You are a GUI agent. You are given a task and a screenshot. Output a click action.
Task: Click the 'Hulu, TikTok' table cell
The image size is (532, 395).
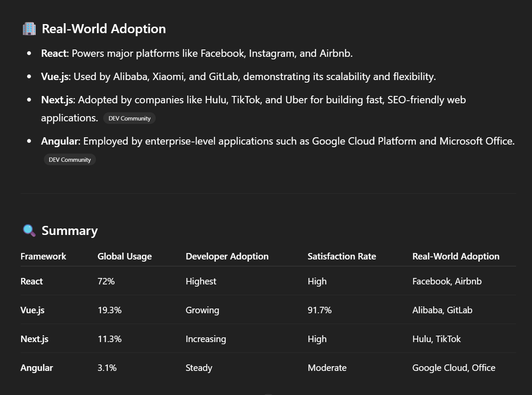click(x=437, y=339)
